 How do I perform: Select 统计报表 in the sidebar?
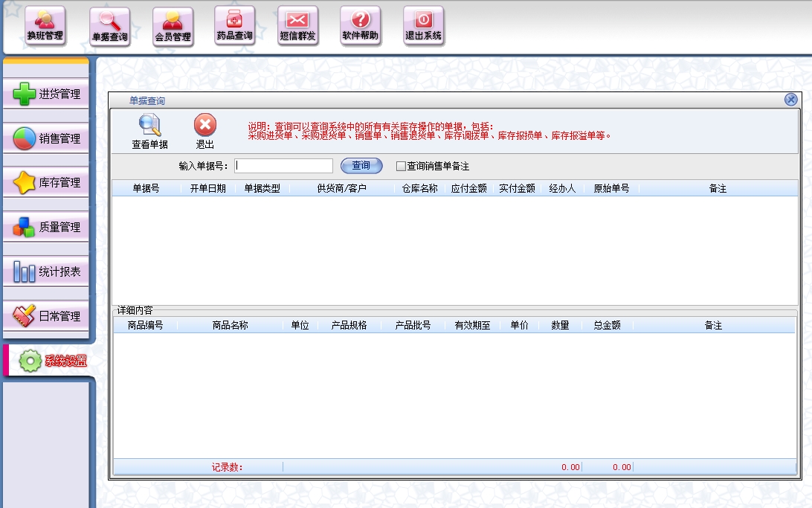tap(46, 272)
